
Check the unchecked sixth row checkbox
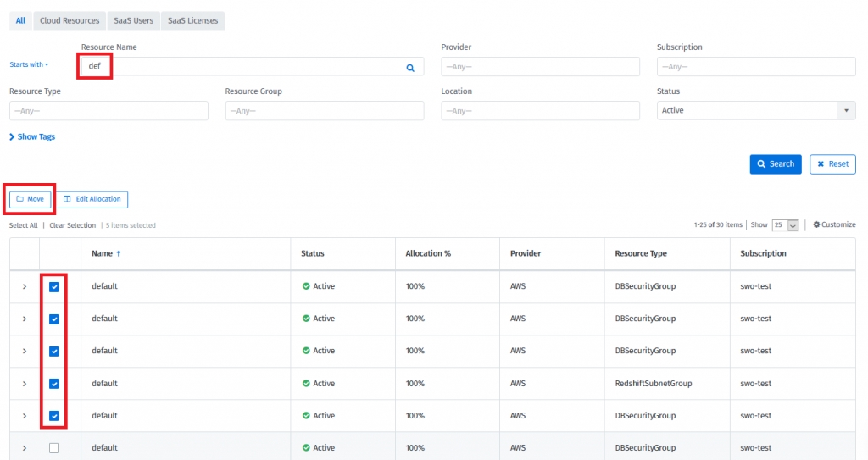click(x=54, y=447)
